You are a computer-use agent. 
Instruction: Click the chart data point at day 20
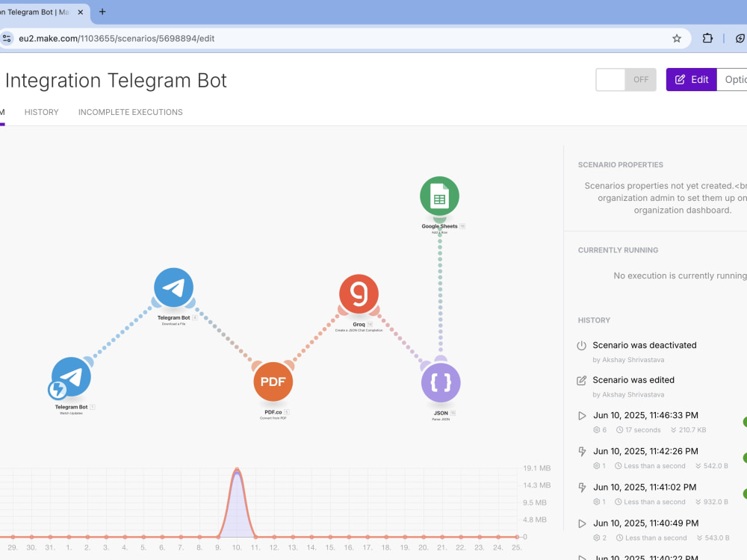(424, 537)
